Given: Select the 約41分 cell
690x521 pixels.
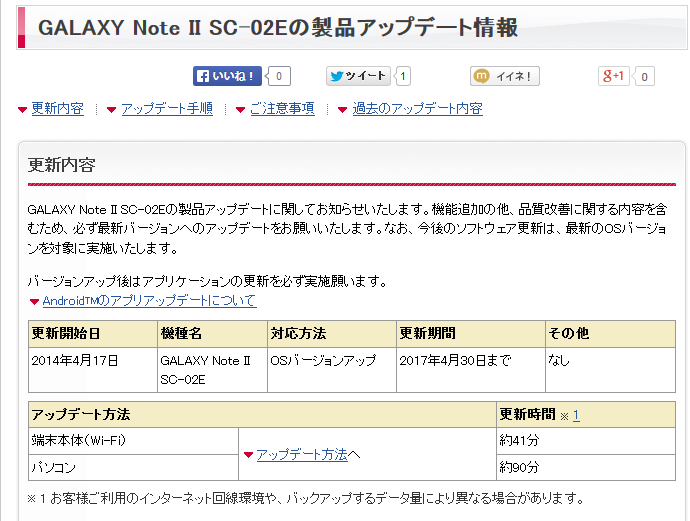Looking at the screenshot, I should 586,441.
